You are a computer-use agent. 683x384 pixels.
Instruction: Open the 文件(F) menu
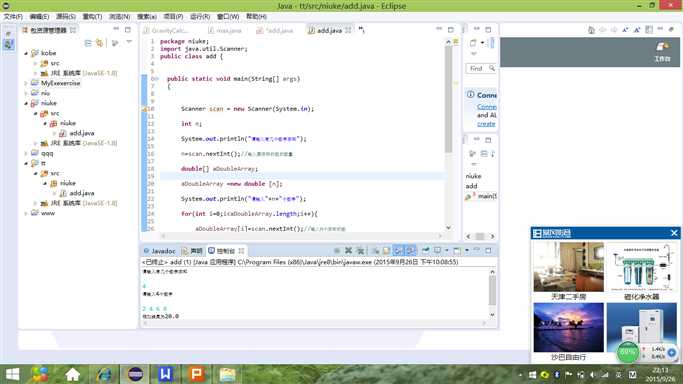click(x=13, y=17)
